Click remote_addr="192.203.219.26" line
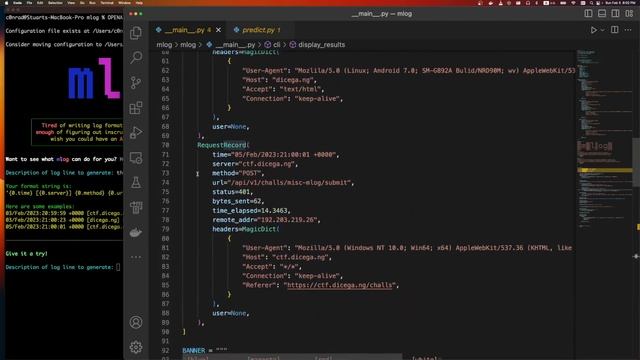 coord(266,220)
